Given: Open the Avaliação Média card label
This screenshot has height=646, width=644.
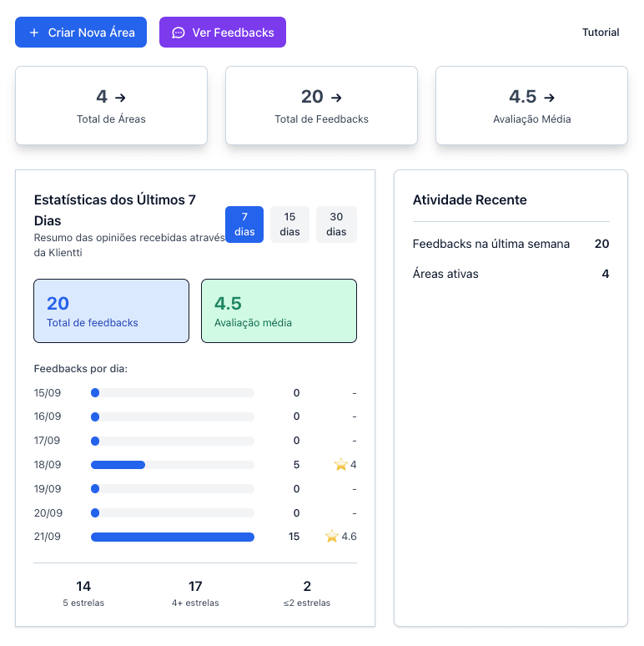Looking at the screenshot, I should [532, 119].
